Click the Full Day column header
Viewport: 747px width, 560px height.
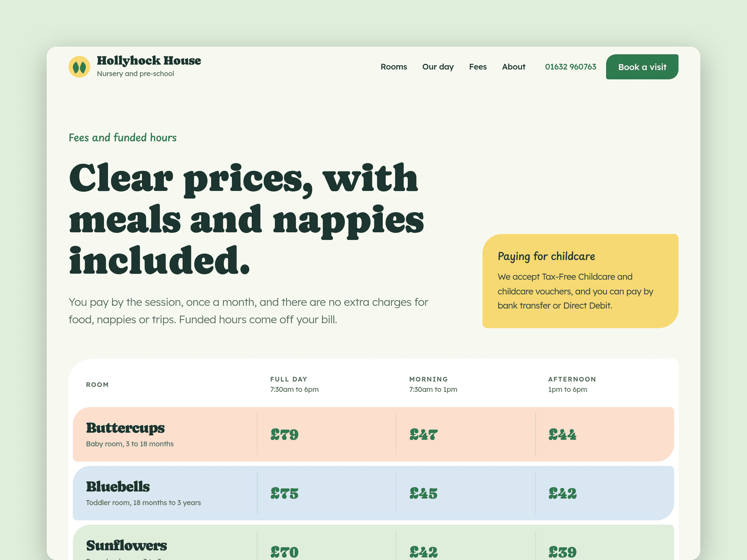coord(295,384)
